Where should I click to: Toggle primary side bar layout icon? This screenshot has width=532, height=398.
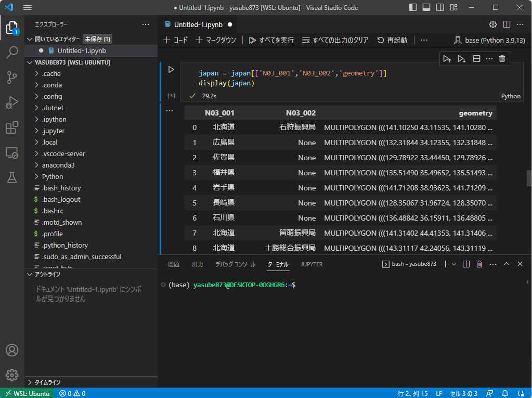pos(412,7)
